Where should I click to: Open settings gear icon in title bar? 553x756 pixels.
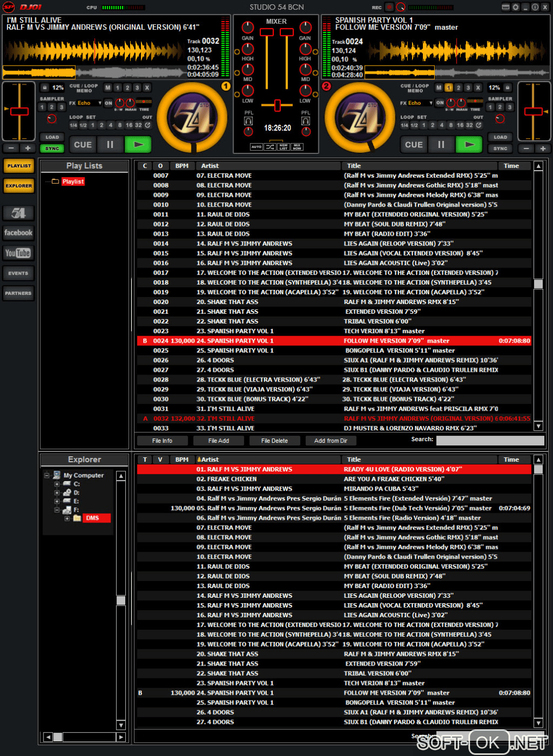(515, 7)
